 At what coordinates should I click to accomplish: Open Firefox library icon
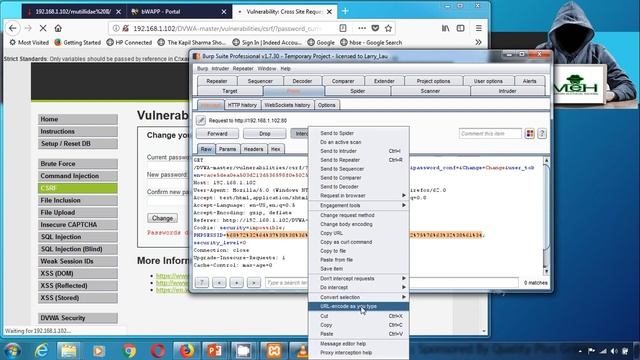(446, 28)
